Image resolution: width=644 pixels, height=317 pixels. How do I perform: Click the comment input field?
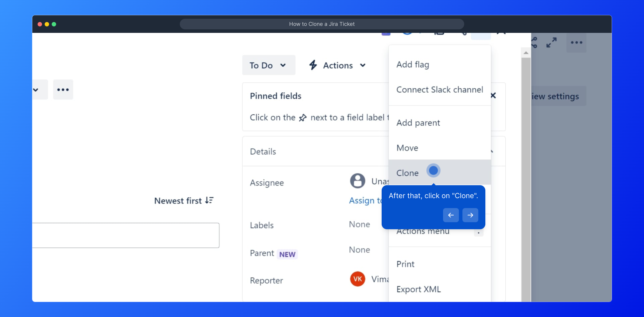pyautogui.click(x=126, y=235)
